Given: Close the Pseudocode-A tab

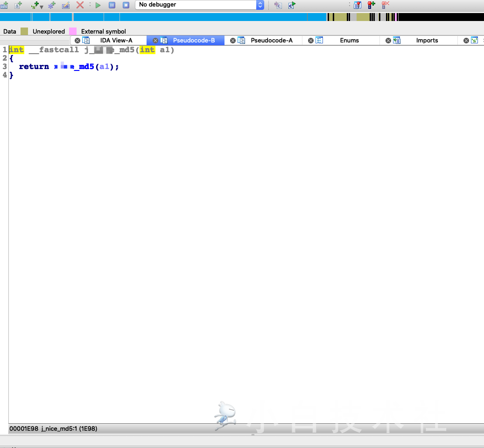Looking at the screenshot, I should pyautogui.click(x=233, y=40).
